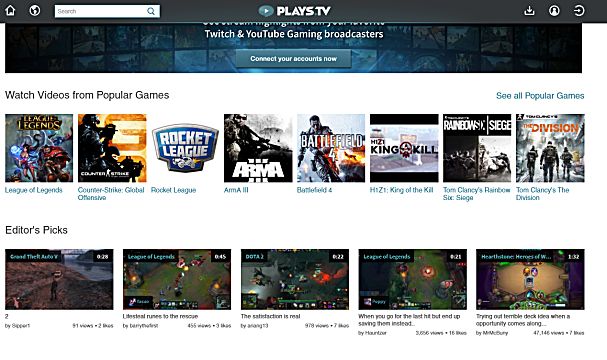Click the search magnifier icon

coord(151,11)
